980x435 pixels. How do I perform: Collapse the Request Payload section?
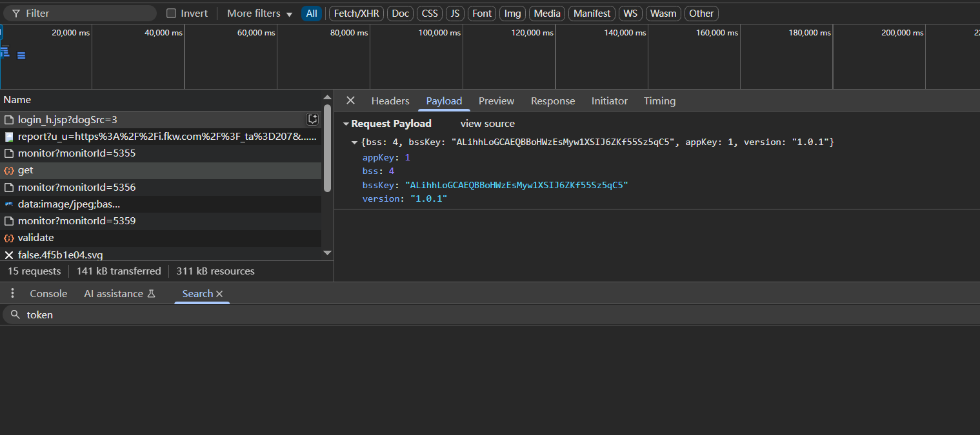(x=346, y=124)
